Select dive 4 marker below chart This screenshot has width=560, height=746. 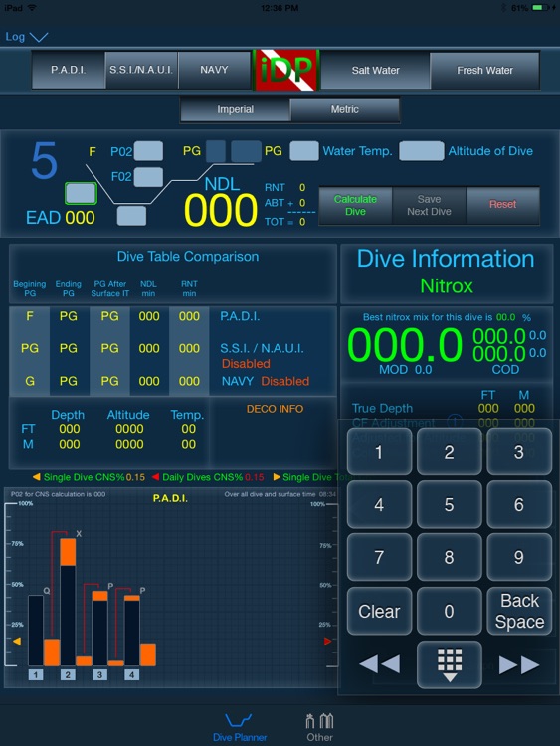131,674
